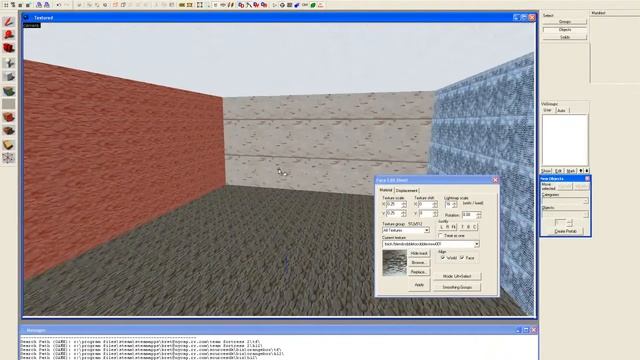Click the Create Prefab button
The width and height of the screenshot is (640, 360).
[x=566, y=231]
